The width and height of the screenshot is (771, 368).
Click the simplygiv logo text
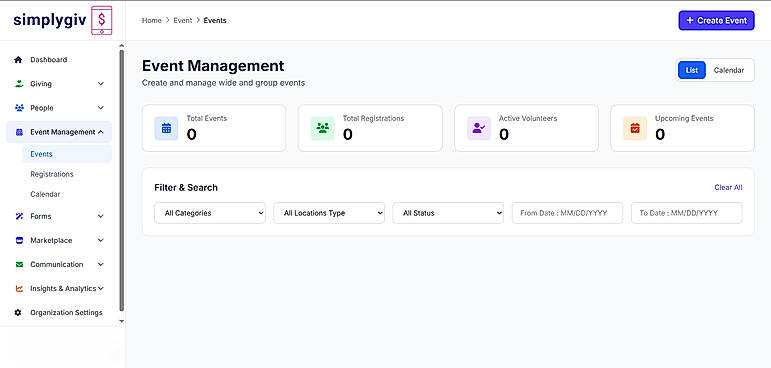50,20
